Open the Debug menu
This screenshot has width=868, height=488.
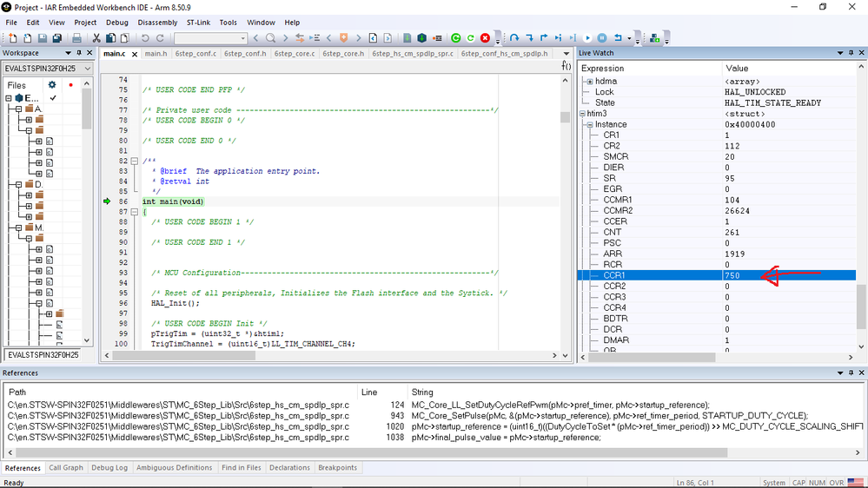click(x=116, y=22)
